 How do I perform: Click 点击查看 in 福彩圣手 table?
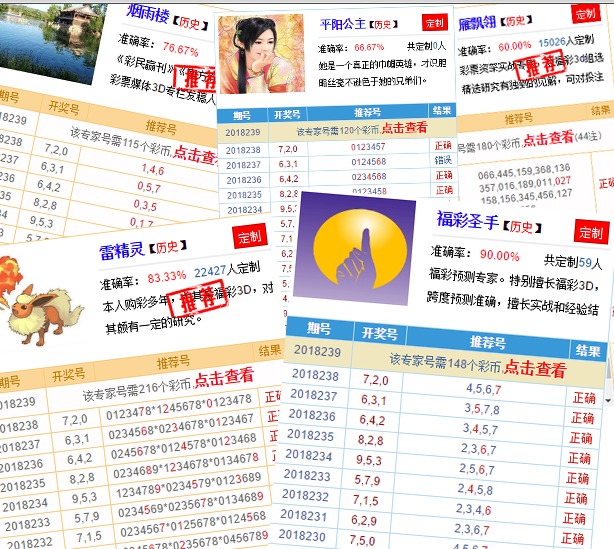[535, 368]
